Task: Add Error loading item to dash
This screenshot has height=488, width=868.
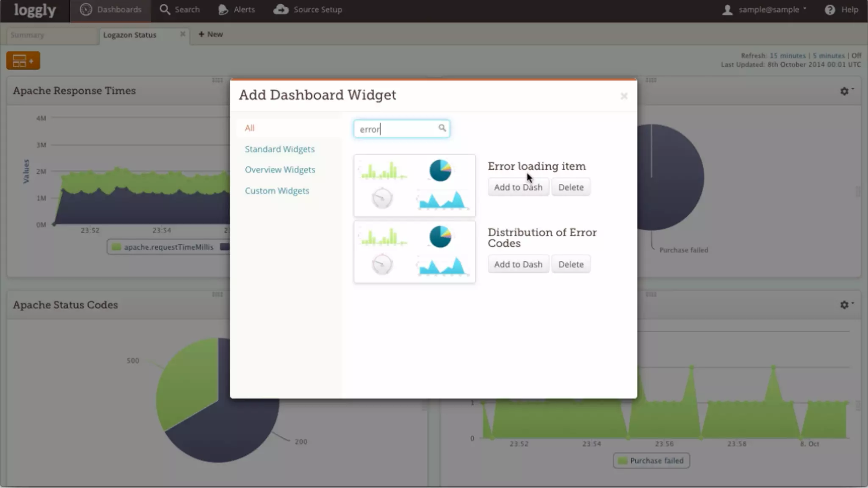Action: click(518, 187)
